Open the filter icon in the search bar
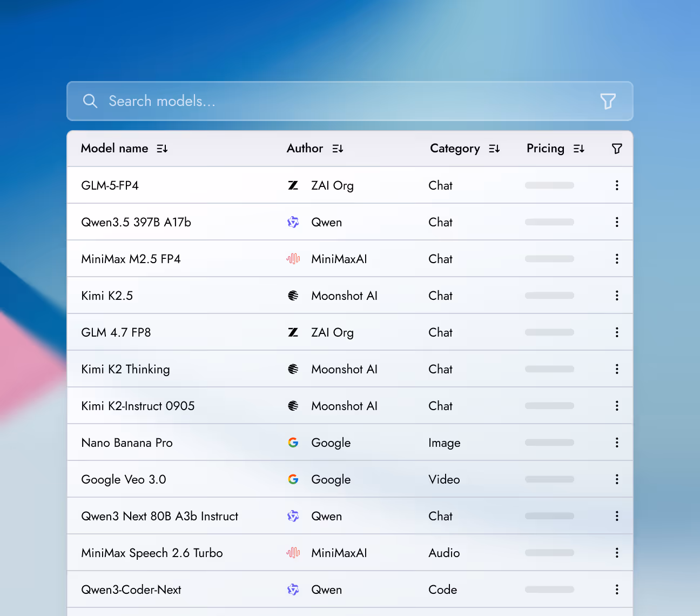The height and width of the screenshot is (616, 700). (608, 101)
